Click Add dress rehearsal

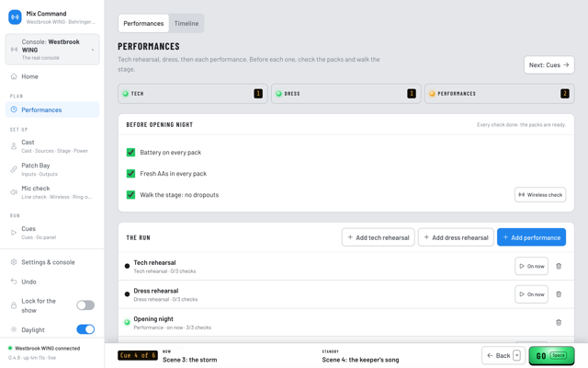[456, 237]
